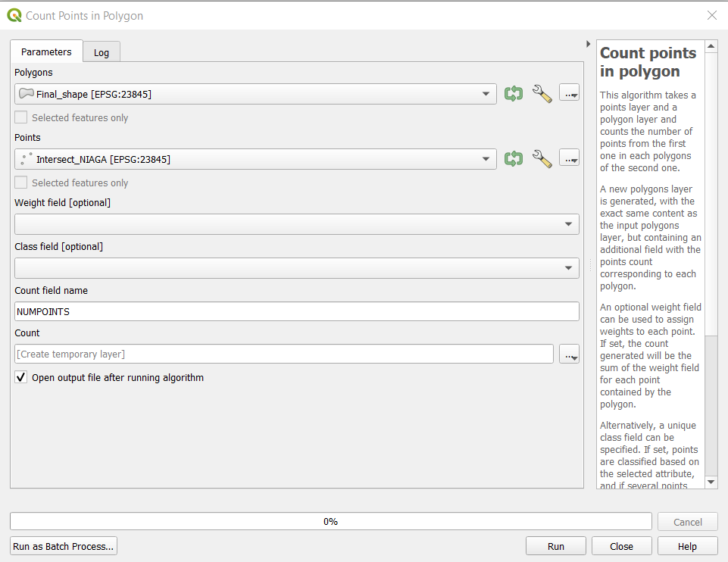Image resolution: width=728 pixels, height=562 pixels.
Task: Enable Selected features only for Polygons
Action: pos(21,118)
